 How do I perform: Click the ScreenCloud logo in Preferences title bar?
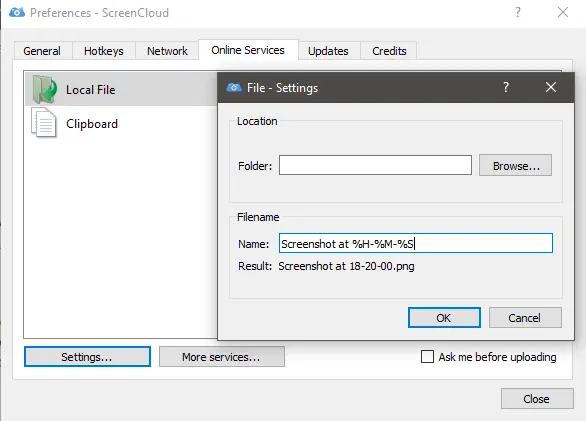pos(17,12)
